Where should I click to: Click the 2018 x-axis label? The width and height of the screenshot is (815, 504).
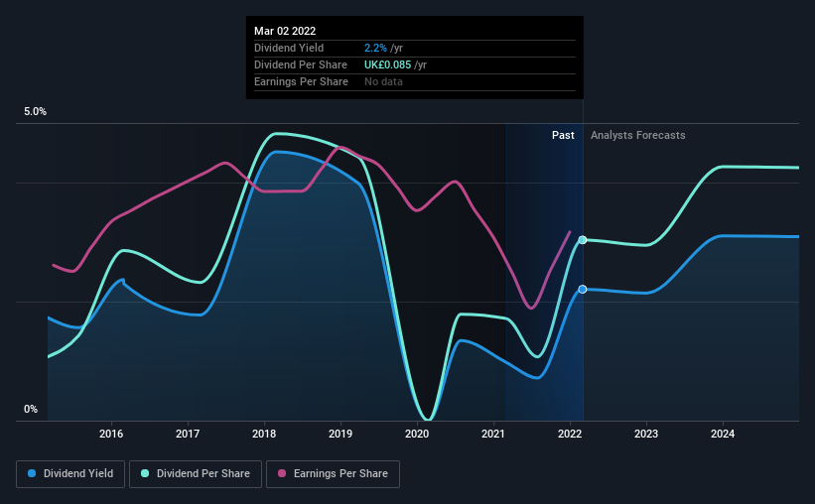click(264, 434)
